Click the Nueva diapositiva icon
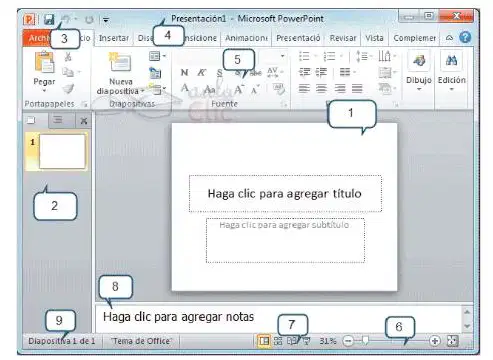Viewport: 493px width, 360px height. (120, 62)
